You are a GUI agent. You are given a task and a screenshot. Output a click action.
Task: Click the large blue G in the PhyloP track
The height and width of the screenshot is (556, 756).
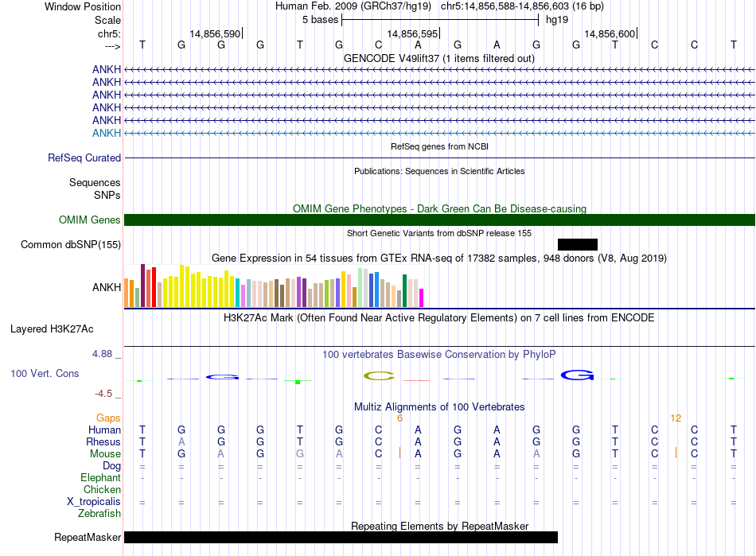(x=577, y=375)
